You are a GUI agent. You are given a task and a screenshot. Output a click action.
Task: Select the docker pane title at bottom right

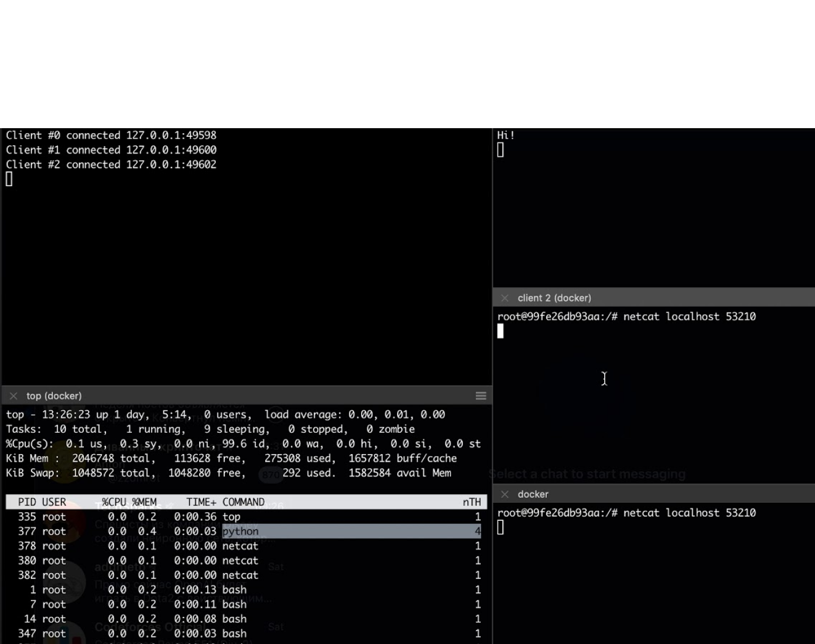(533, 494)
